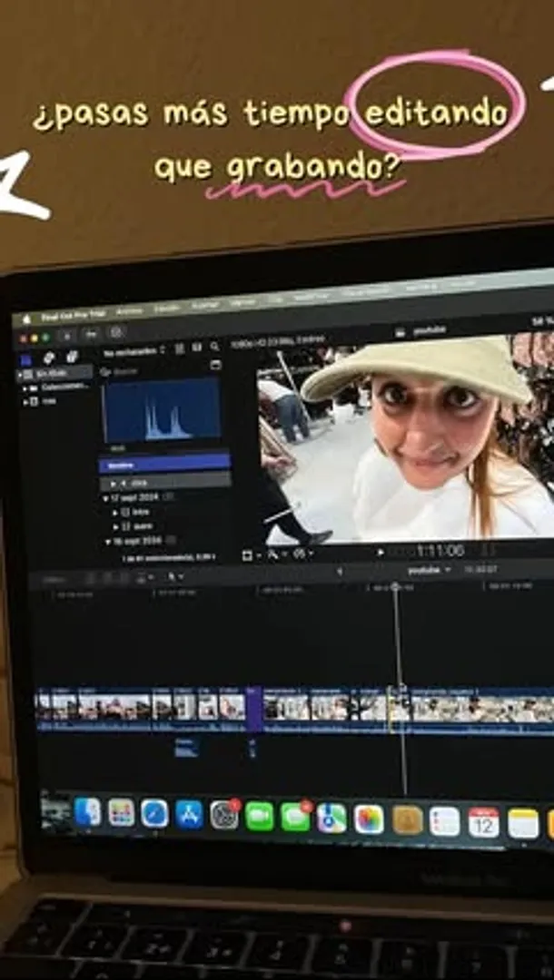Toggle filmstrip and list view icon
The height and width of the screenshot is (980, 554).
[197, 348]
